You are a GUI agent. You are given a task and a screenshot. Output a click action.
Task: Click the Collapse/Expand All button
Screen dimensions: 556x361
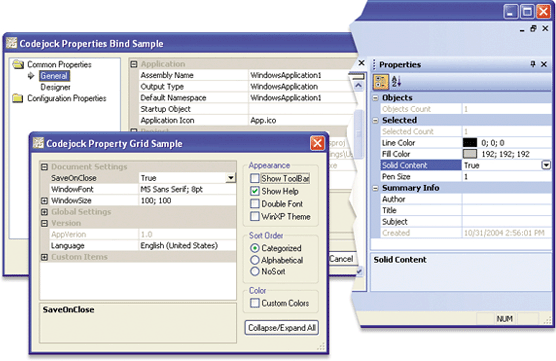pos(282,328)
